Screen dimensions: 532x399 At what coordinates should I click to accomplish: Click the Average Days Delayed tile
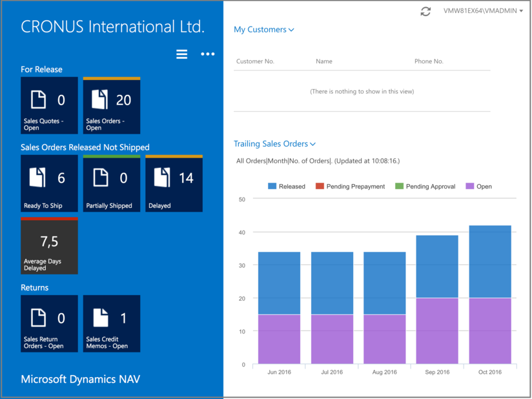click(49, 245)
